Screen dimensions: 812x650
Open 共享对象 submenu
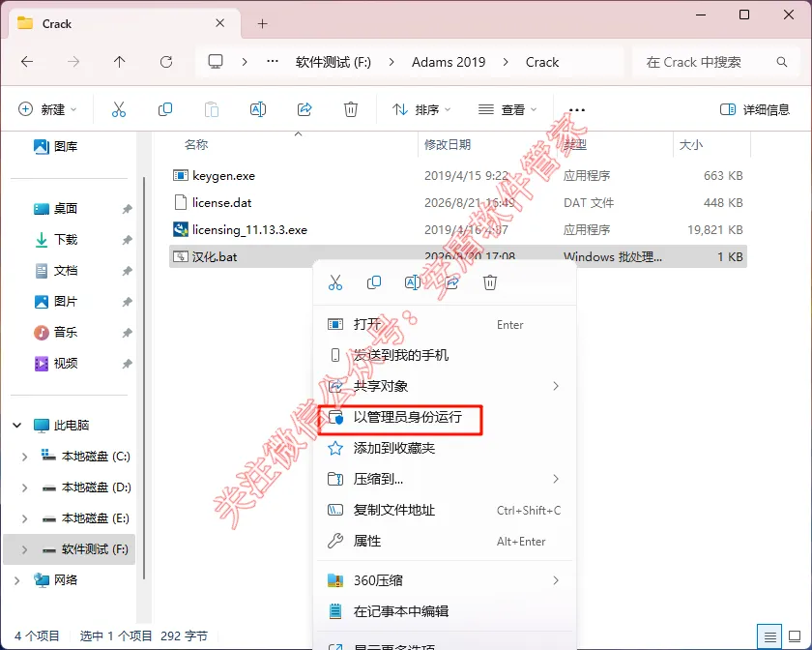(445, 386)
